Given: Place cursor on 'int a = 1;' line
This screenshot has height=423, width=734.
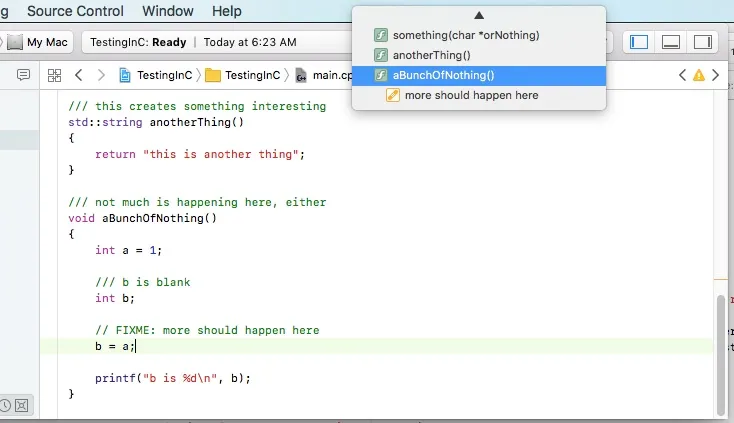Looking at the screenshot, I should [x=128, y=250].
